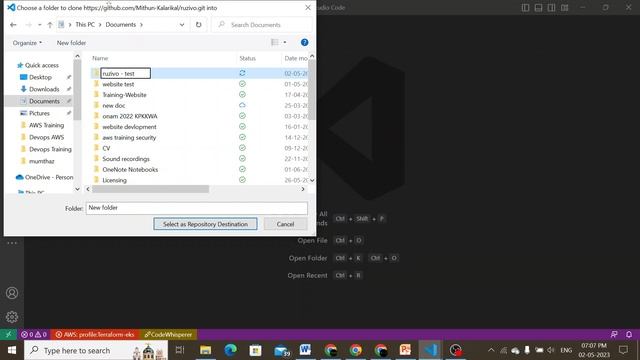Click CodeWhisperer status bar item
The image size is (640, 360).
pos(169,334)
